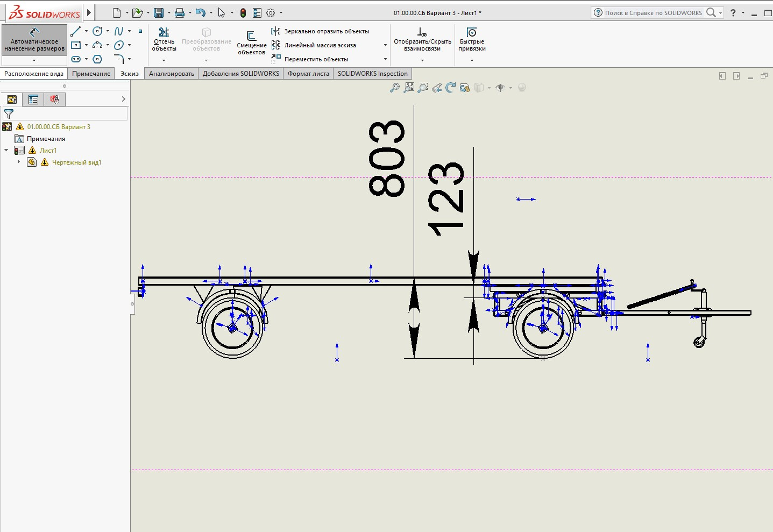Switch to Примечание tab

coord(91,74)
